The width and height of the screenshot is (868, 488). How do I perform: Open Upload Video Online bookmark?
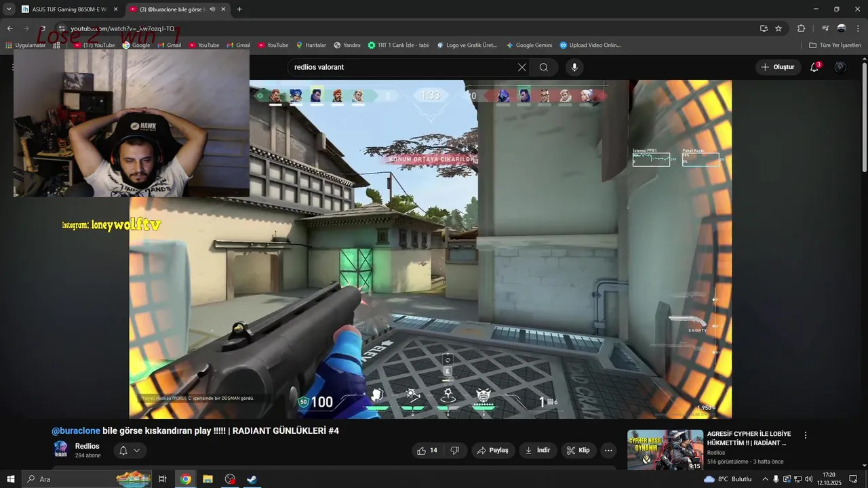[590, 45]
